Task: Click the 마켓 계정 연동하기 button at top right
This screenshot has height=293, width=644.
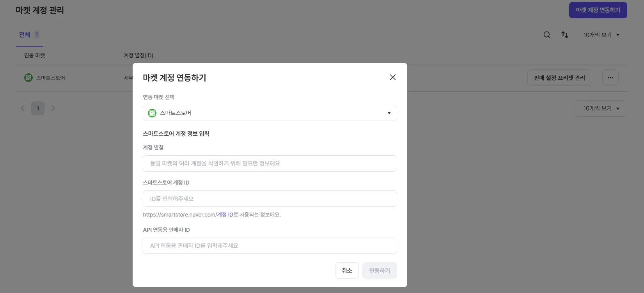Action: [x=598, y=10]
